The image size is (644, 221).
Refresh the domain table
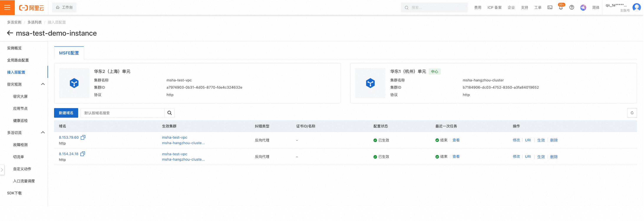(x=632, y=113)
